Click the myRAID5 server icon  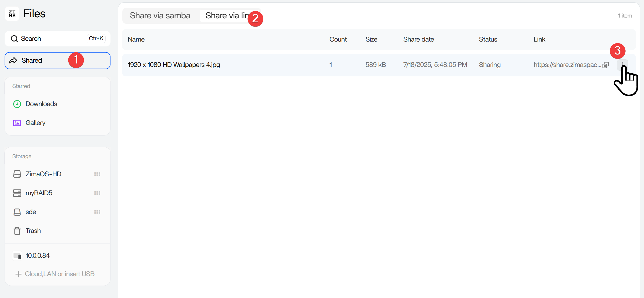click(x=17, y=193)
